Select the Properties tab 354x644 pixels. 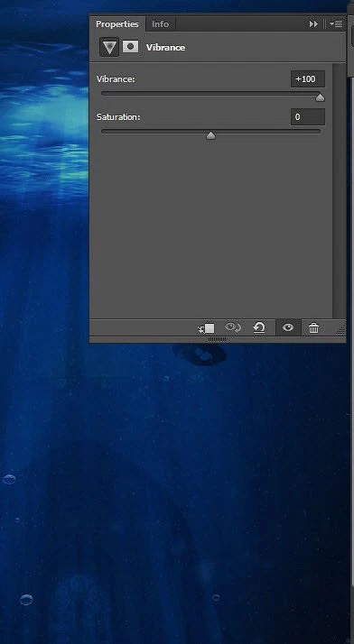117,24
